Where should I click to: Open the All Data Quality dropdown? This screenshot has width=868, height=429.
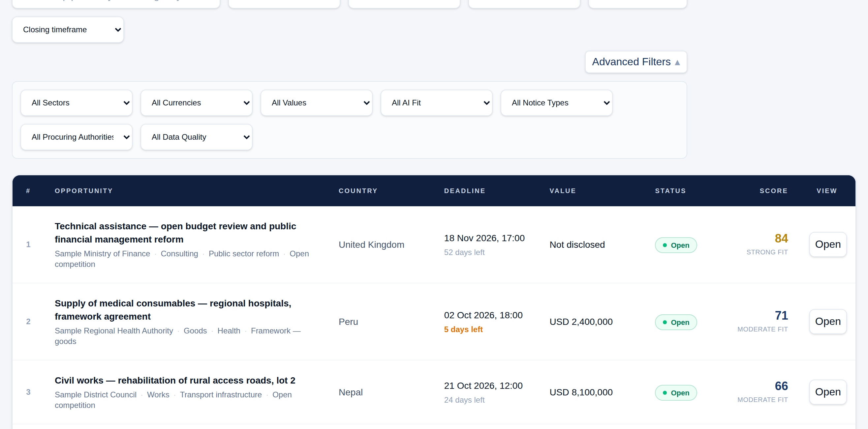pos(197,137)
